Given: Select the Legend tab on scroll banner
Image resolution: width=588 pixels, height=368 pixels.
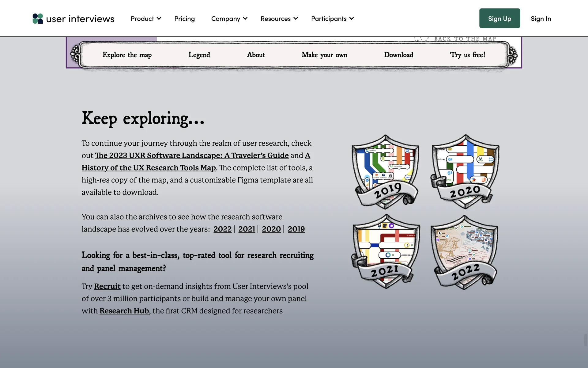Looking at the screenshot, I should [x=199, y=55].
